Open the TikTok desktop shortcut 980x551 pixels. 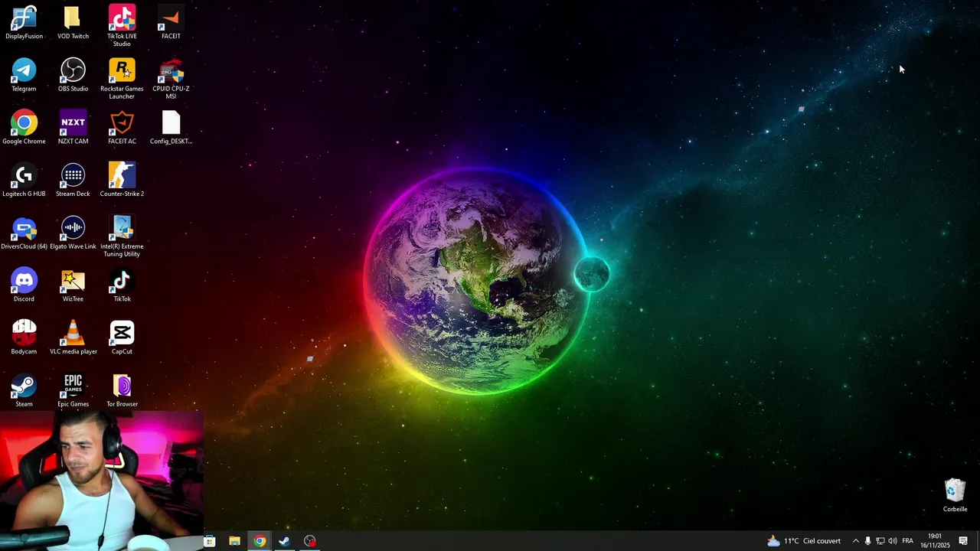pyautogui.click(x=122, y=285)
